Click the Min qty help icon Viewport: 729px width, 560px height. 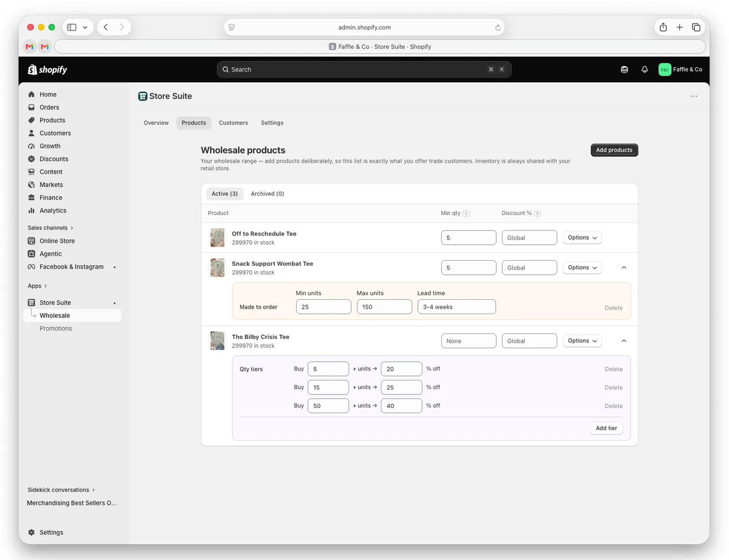point(466,214)
